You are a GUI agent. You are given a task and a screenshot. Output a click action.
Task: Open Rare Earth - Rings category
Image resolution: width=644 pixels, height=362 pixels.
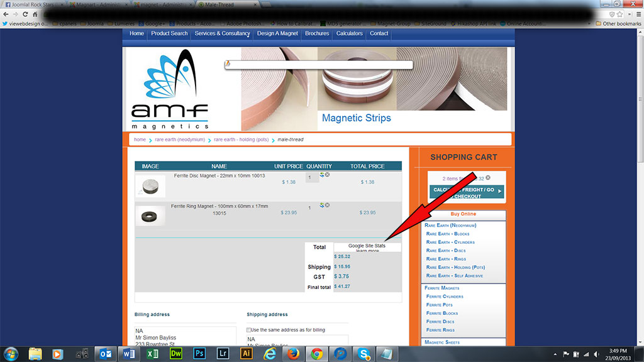[x=446, y=259]
